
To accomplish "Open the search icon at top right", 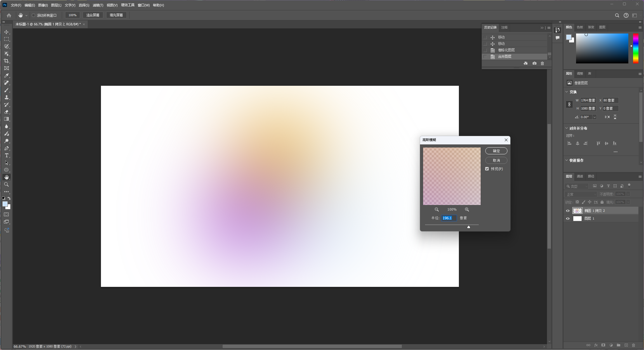I will coord(617,15).
